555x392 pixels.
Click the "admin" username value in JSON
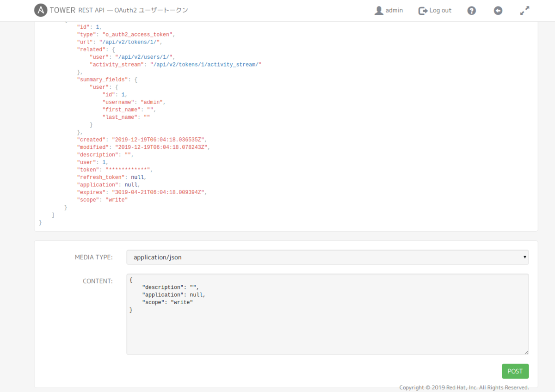(x=151, y=102)
